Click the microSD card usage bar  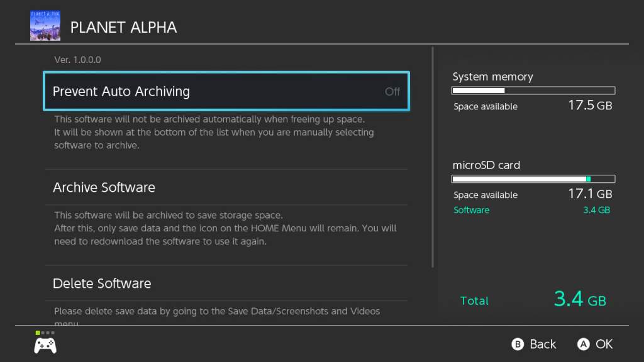pyautogui.click(x=533, y=179)
